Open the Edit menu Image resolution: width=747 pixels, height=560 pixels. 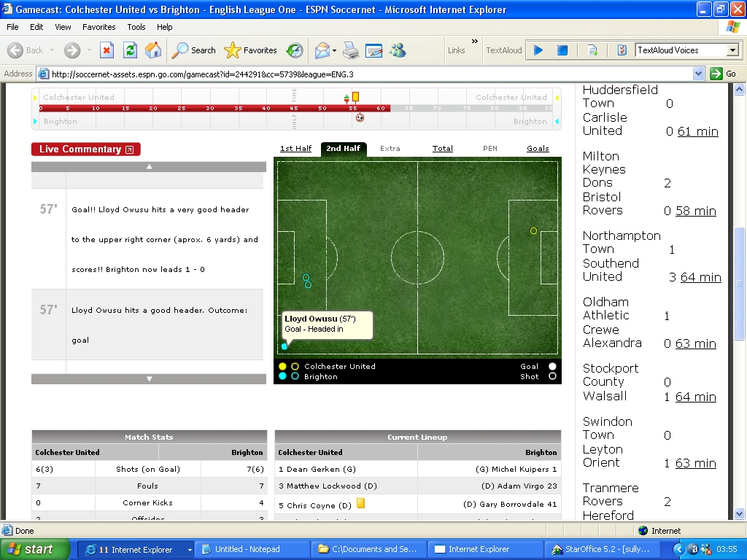coord(36,27)
